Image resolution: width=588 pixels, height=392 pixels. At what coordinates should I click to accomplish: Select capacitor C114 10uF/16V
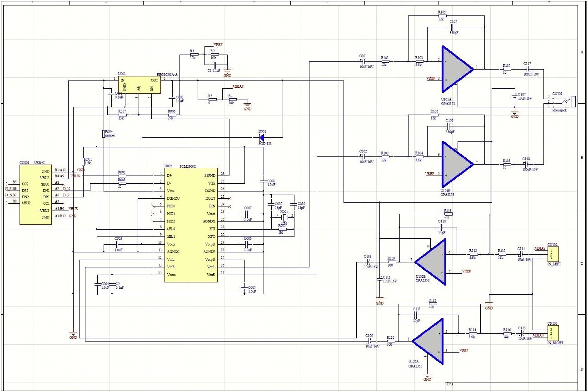click(522, 254)
